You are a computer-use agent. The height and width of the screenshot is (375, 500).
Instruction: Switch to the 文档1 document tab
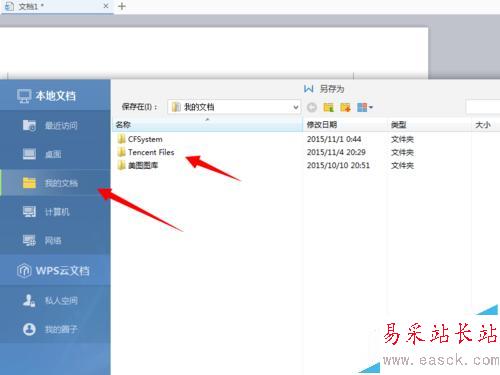coord(57,6)
